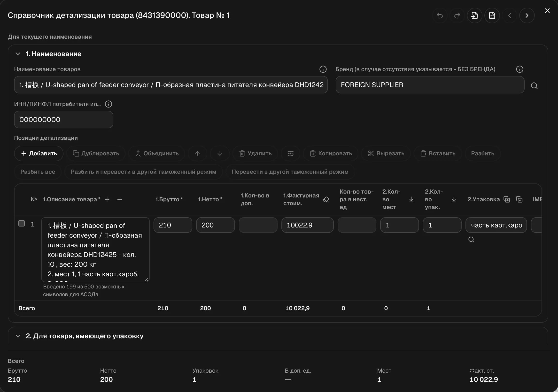Clear Фактурная стоим. with eraser icon
The width and height of the screenshot is (558, 392).
point(326,199)
